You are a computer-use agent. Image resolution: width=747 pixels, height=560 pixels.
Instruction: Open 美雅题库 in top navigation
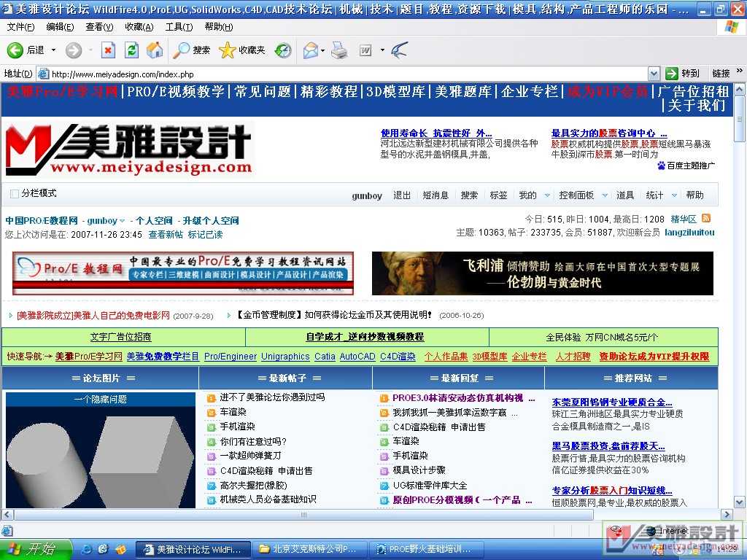(x=463, y=91)
